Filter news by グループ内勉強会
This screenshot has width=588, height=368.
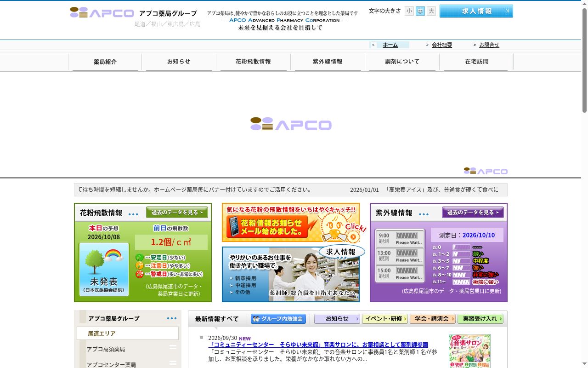tap(278, 319)
